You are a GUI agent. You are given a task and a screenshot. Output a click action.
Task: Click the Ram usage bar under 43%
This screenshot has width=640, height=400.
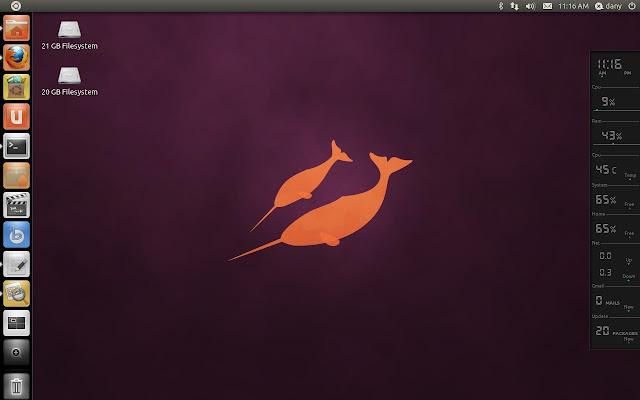[x=616, y=144]
